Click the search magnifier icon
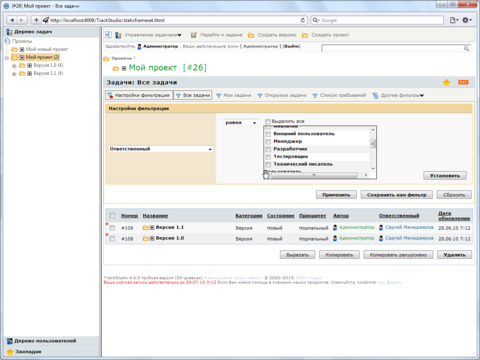This screenshot has width=480, height=360. pyautogui.click(x=466, y=49)
